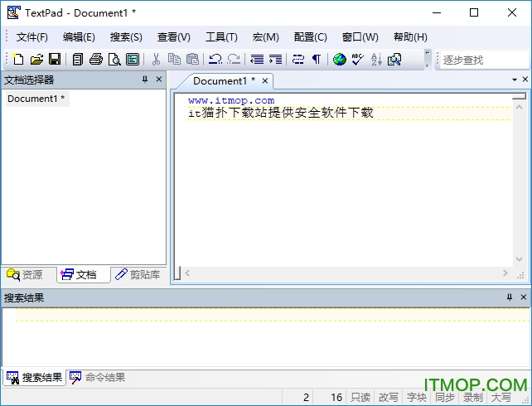Click horizontal scrollbar left arrow
Screen dimensions: 532x406
tap(187, 273)
